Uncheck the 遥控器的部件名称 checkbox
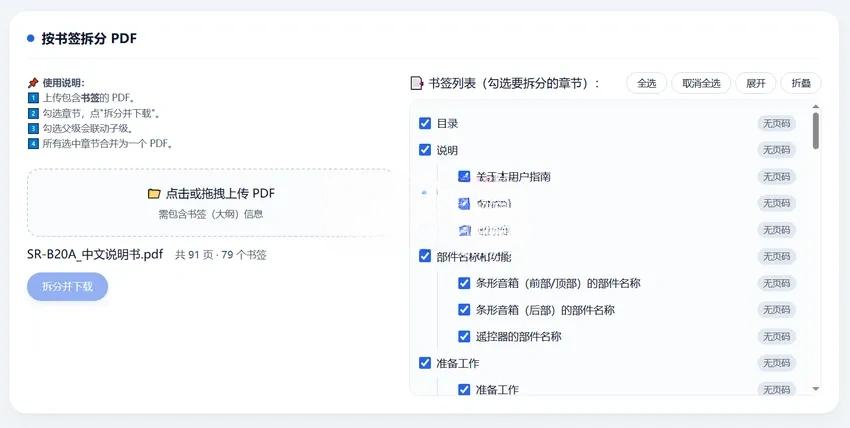The height and width of the screenshot is (428, 850). click(464, 336)
